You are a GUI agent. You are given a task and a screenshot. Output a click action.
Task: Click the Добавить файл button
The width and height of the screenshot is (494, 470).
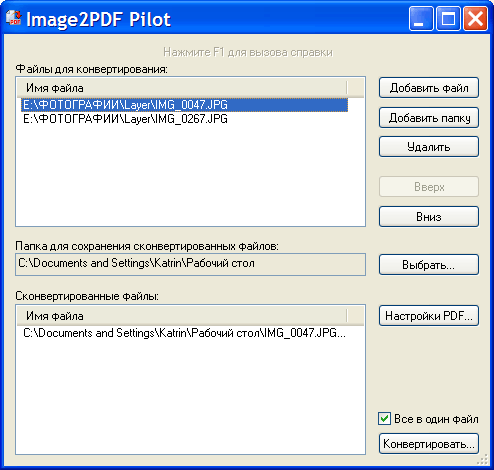(x=429, y=88)
